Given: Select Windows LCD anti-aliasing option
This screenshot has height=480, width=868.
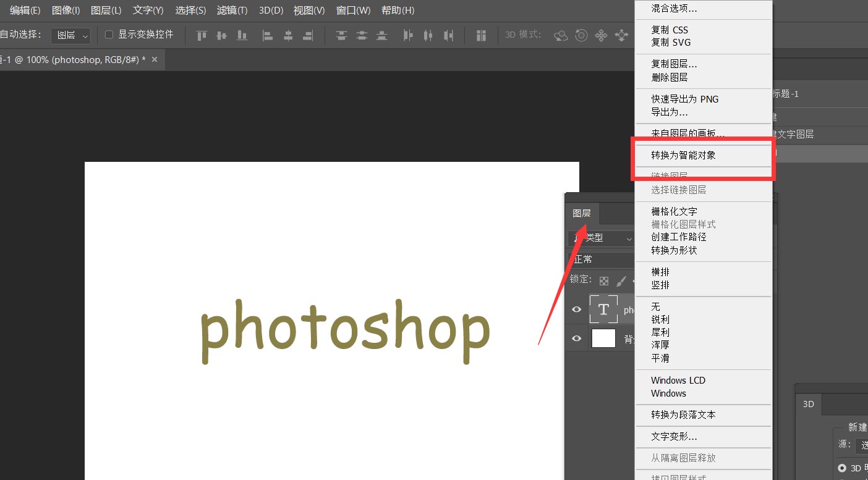Looking at the screenshot, I should coord(704,381).
